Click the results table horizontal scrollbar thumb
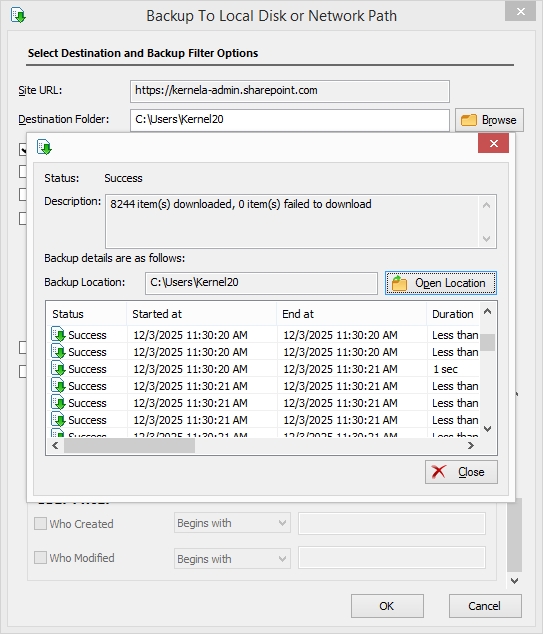 pos(129,446)
